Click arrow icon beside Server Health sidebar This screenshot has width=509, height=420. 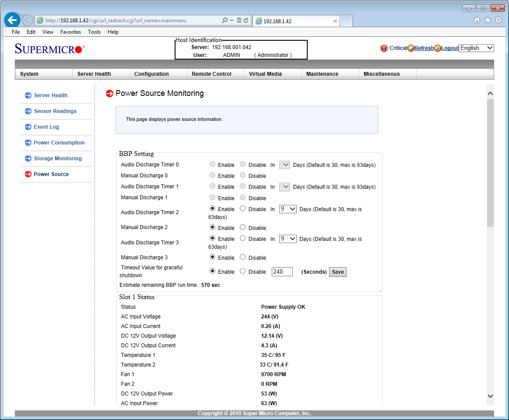(x=28, y=95)
